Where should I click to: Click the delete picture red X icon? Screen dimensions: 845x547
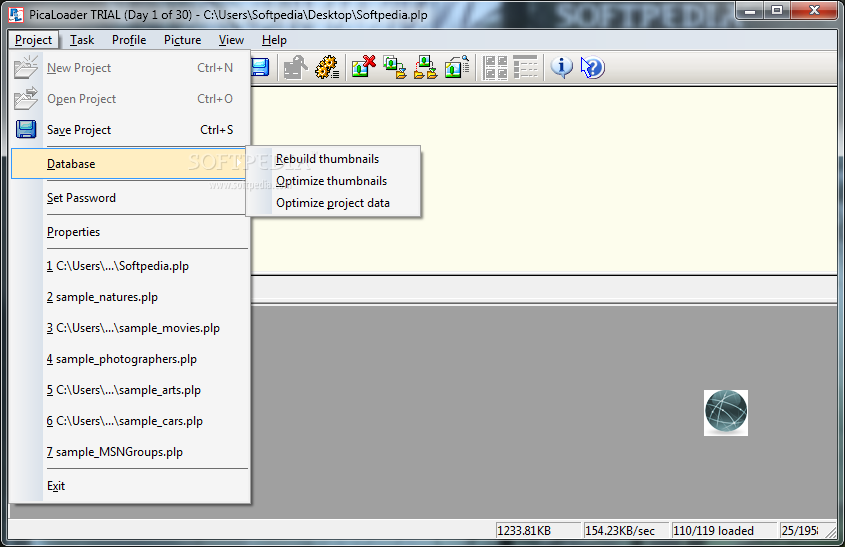[363, 67]
